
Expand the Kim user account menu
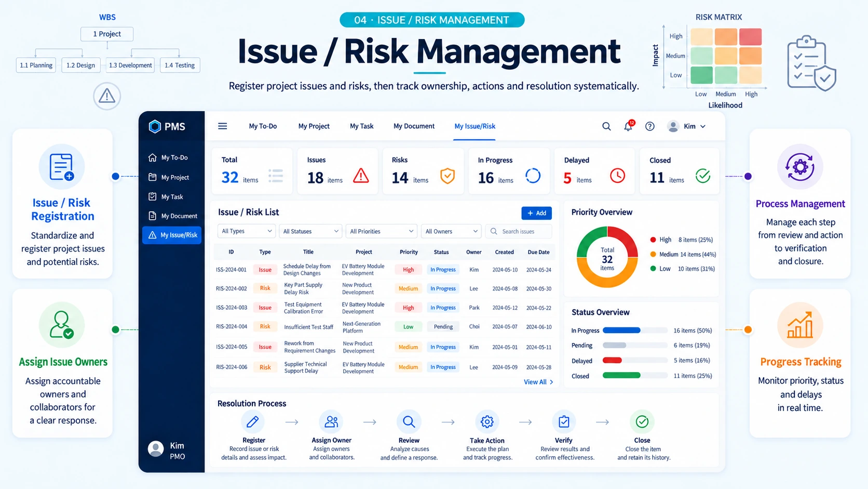[x=687, y=126]
